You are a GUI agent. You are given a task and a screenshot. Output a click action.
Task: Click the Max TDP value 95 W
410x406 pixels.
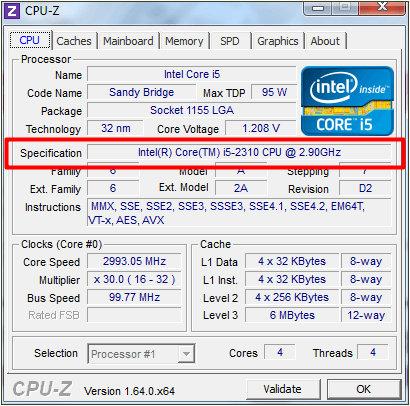click(x=274, y=92)
